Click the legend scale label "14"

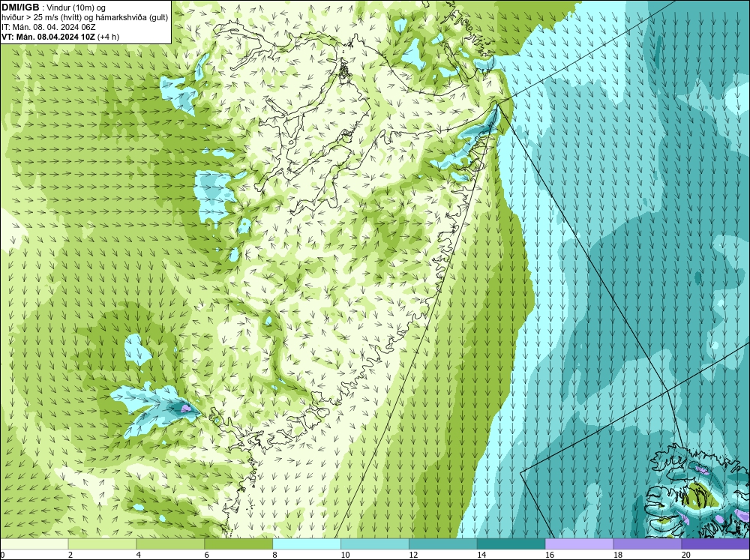[481, 555]
